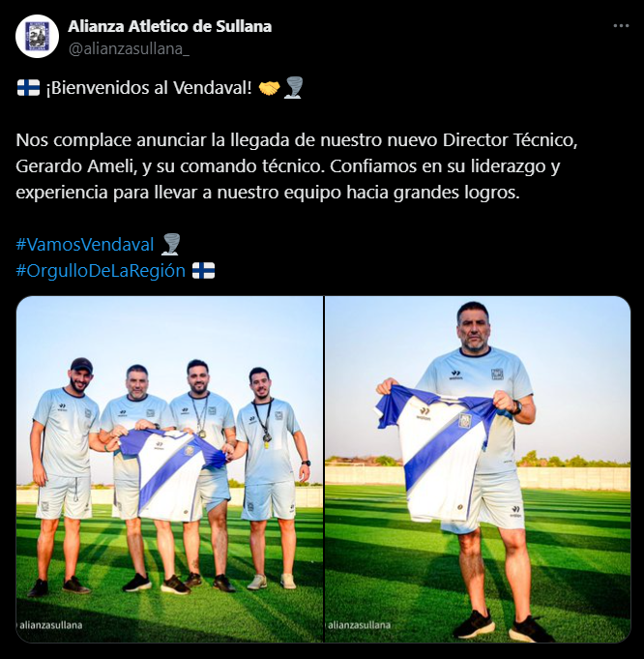Screen dimensions: 644x659
Task: Click the alianzasullana watermark in right photo
Action: pyautogui.click(x=359, y=625)
